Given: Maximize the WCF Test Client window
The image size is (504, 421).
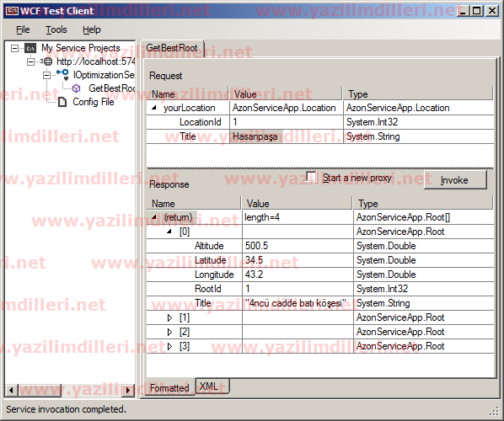Looking at the screenshot, I should click(477, 11).
